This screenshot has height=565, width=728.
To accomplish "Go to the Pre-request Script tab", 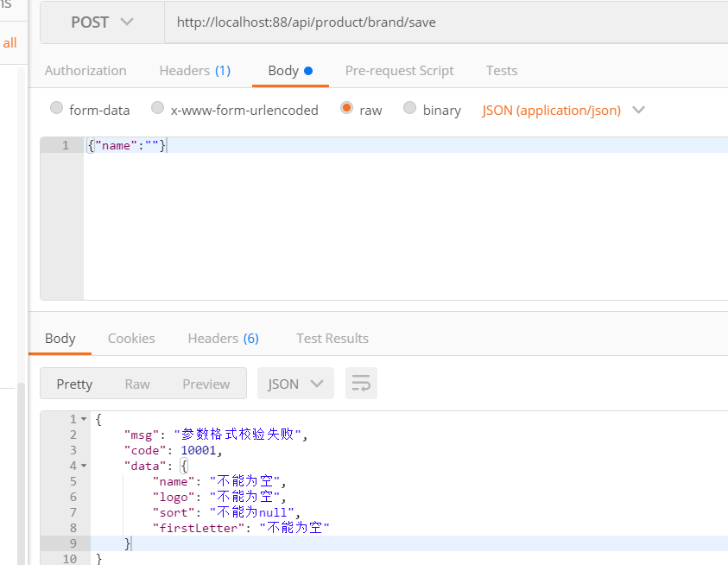I will 399,71.
